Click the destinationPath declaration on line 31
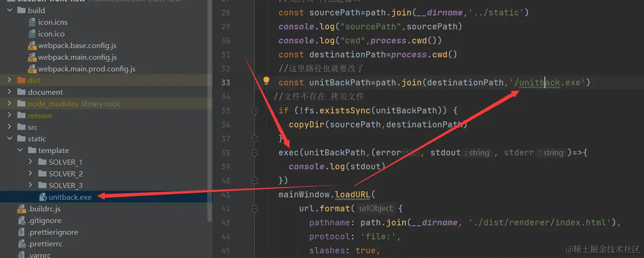 (x=347, y=55)
